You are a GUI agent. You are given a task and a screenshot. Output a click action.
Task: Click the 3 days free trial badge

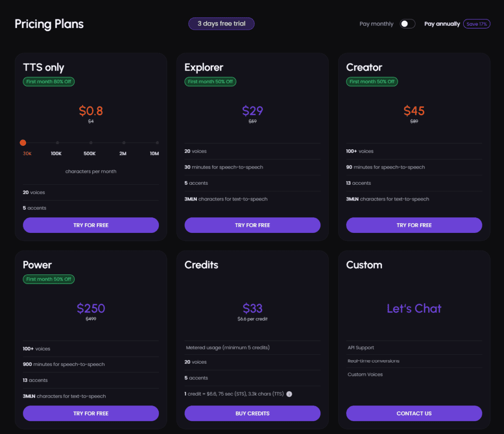(221, 23)
